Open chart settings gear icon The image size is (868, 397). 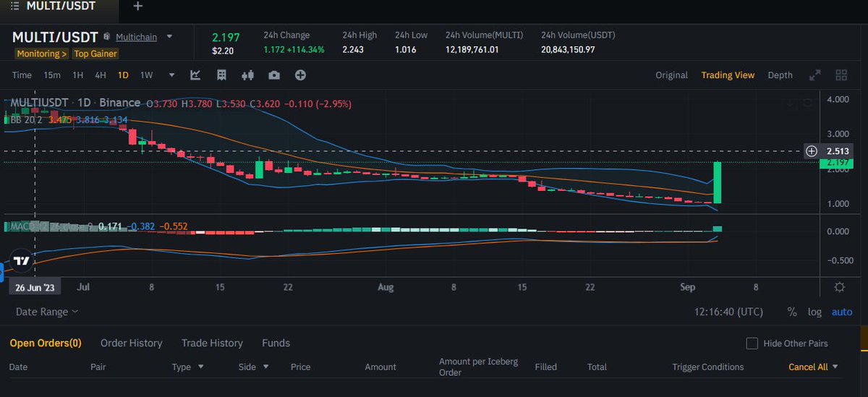pos(840,287)
